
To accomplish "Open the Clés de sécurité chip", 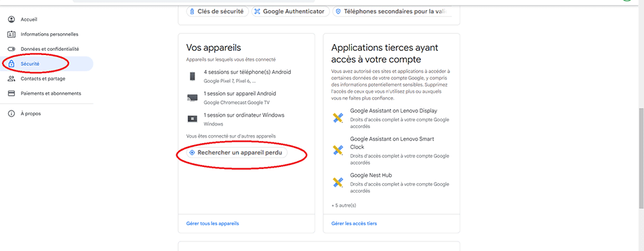I will [218, 12].
